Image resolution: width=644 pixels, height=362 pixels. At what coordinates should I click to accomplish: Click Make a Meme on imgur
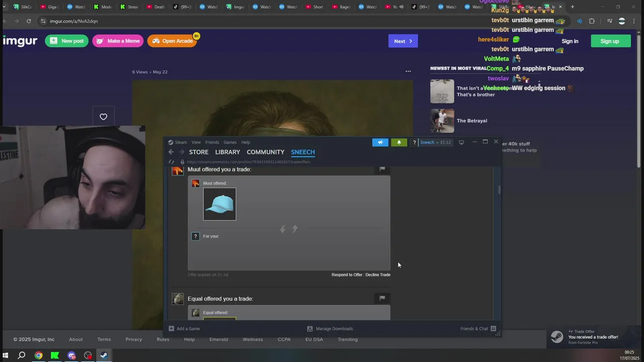click(118, 41)
